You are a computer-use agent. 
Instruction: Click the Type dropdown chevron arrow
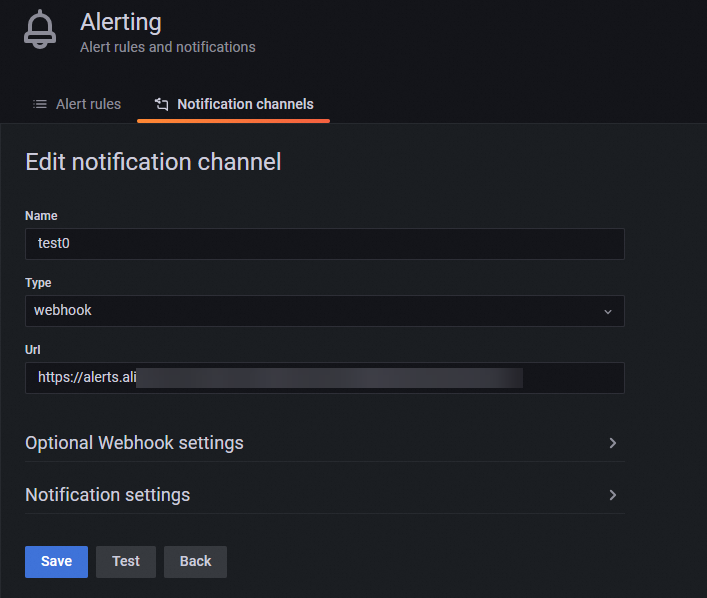click(x=607, y=311)
